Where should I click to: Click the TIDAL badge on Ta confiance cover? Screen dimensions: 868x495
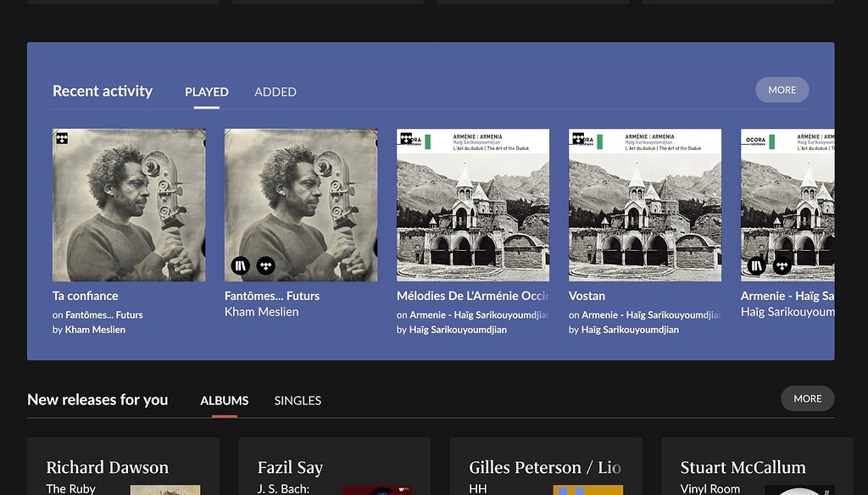pyautogui.click(x=61, y=136)
